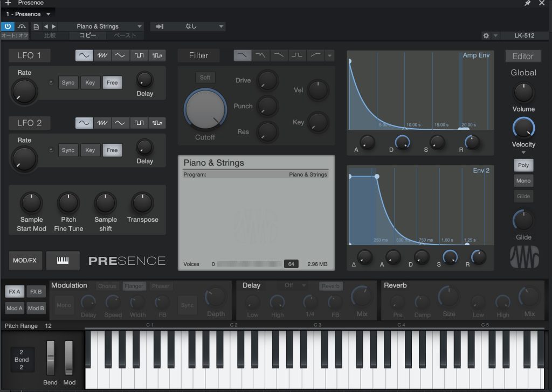Click the power bypass icon for Presence
The width and height of the screenshot is (552, 392).
coord(8,26)
